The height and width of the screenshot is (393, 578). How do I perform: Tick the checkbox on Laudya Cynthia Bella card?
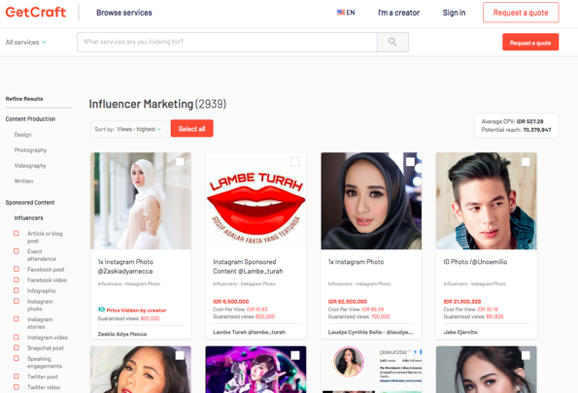[410, 162]
